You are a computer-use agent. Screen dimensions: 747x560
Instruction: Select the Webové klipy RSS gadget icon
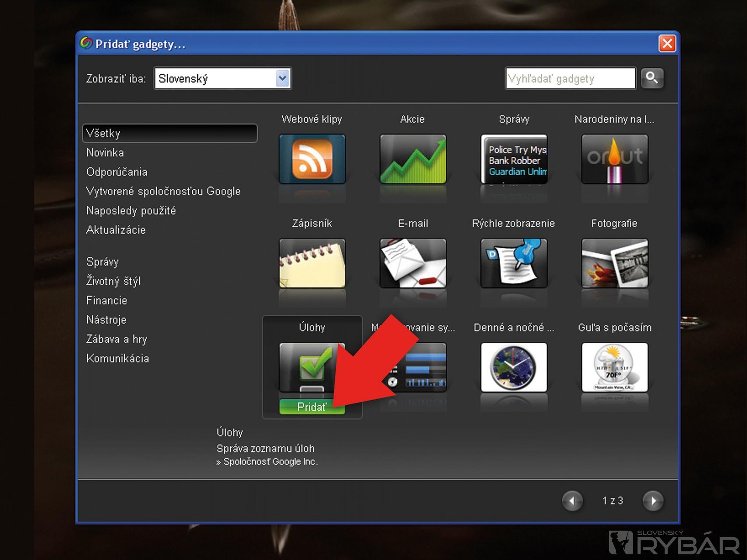(x=312, y=159)
